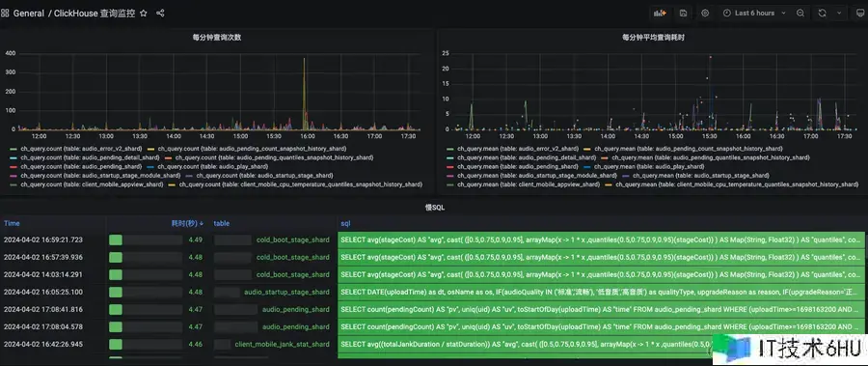
Task: Star the ClickHouse dashboard as favorite
Action: [144, 14]
